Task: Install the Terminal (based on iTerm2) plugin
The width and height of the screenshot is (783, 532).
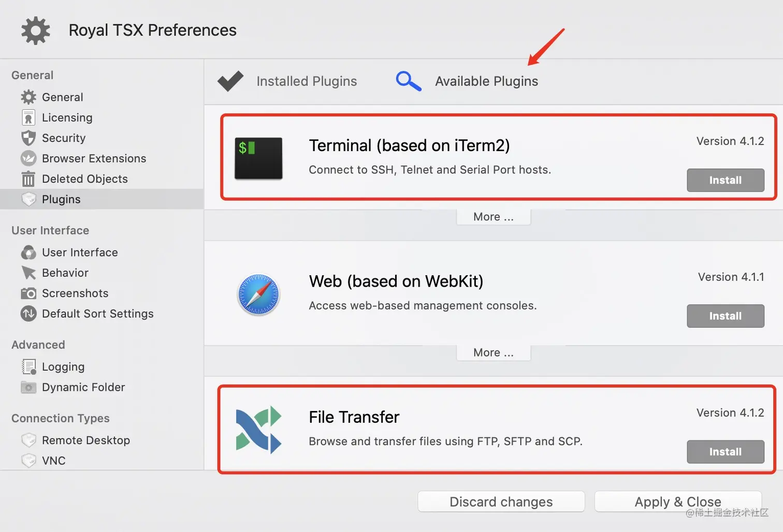Action: 725,180
